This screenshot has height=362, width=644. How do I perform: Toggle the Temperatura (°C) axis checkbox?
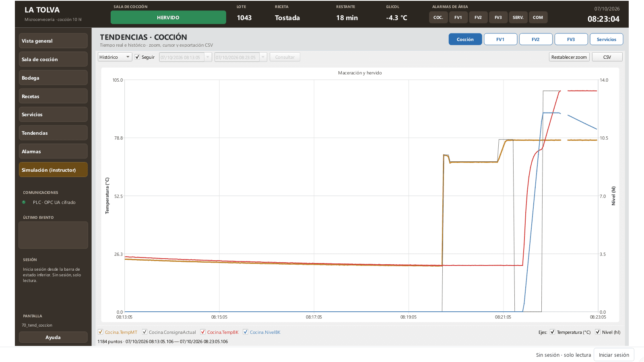tap(553, 332)
